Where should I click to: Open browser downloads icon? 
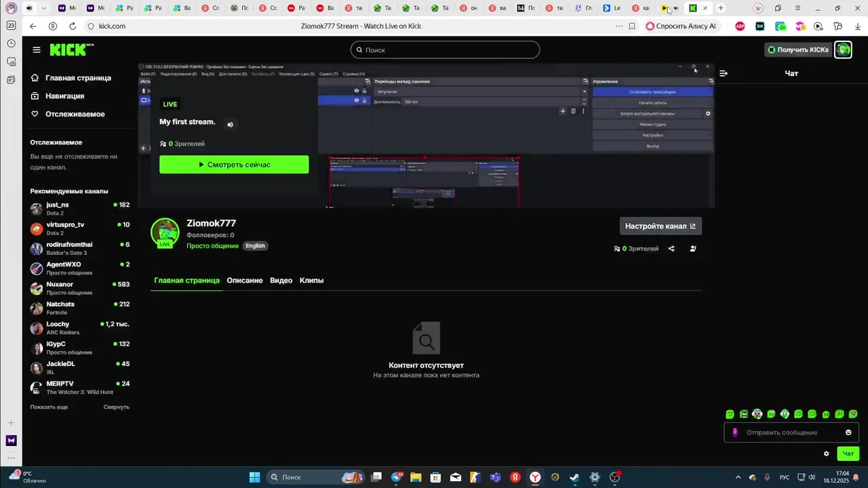coord(858,26)
